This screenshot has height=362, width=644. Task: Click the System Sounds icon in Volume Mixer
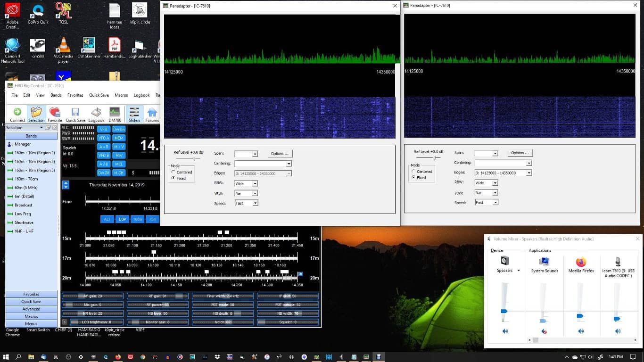point(545,262)
